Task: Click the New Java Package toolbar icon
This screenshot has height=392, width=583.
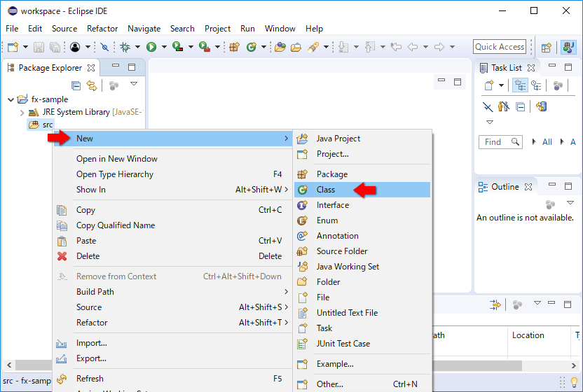Action: (234, 47)
